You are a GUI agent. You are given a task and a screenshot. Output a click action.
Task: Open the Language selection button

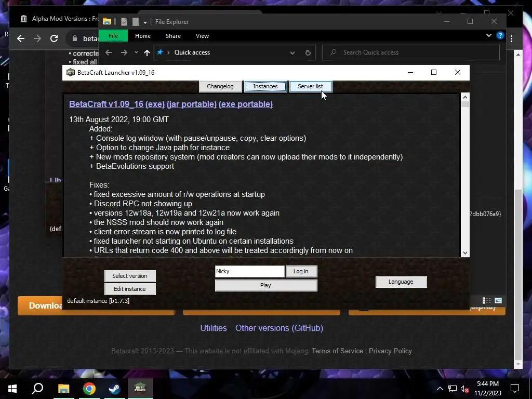pos(401,282)
